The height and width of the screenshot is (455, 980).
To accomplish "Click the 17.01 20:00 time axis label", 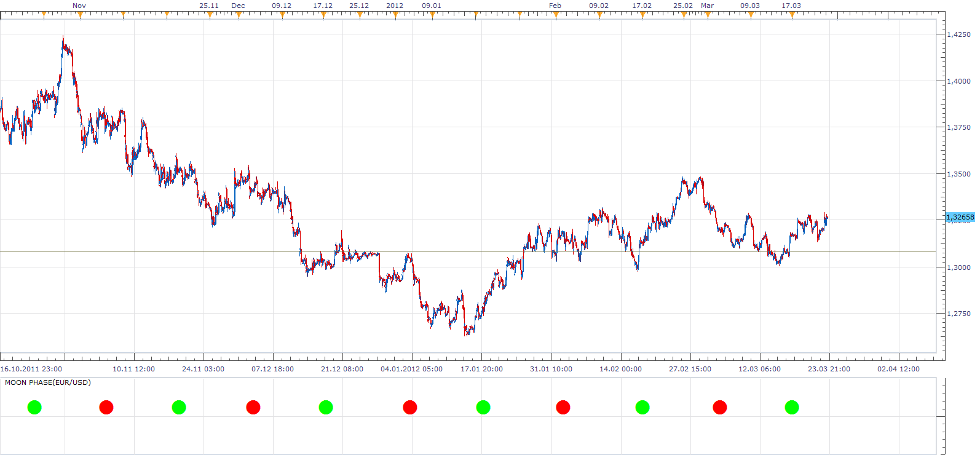I will click(482, 369).
